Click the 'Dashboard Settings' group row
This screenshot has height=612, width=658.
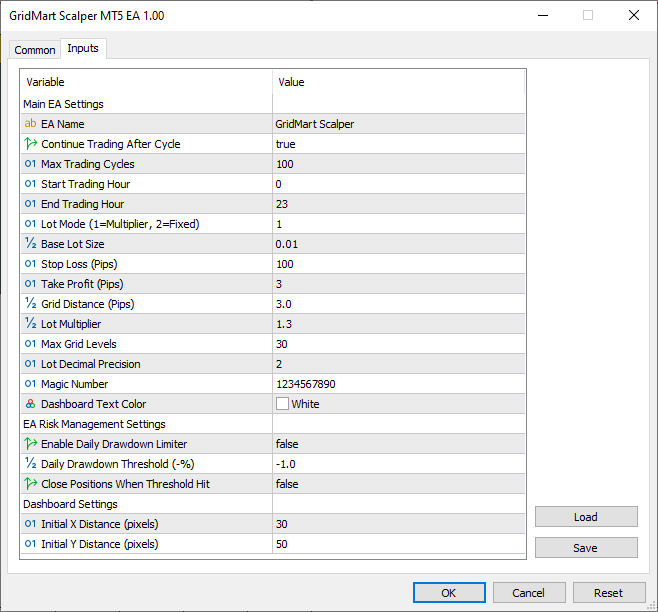point(273,504)
